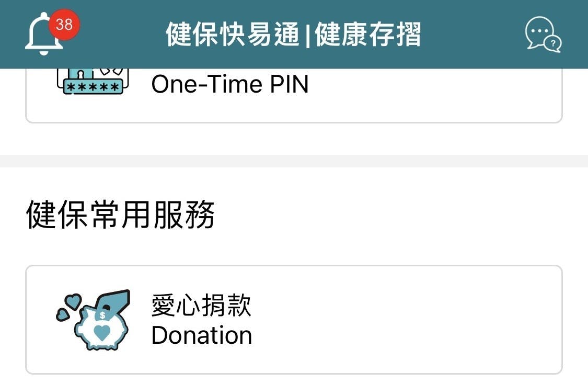Click the floating hearts beside piggy bank

[x=68, y=307]
